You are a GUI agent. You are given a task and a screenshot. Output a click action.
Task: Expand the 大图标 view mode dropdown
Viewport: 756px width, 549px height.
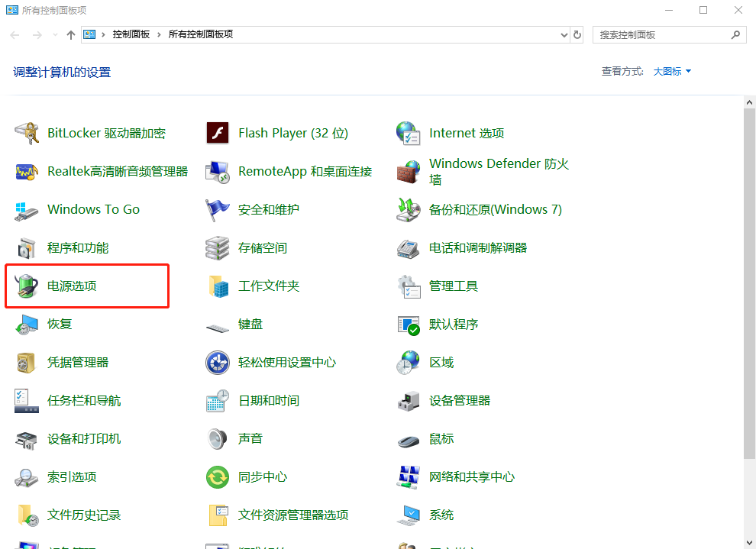point(672,71)
